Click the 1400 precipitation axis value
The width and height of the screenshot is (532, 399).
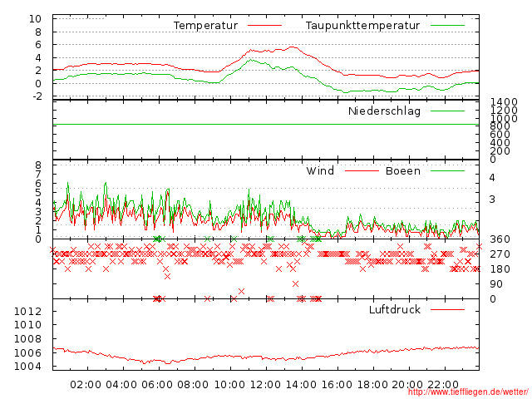pyautogui.click(x=504, y=102)
